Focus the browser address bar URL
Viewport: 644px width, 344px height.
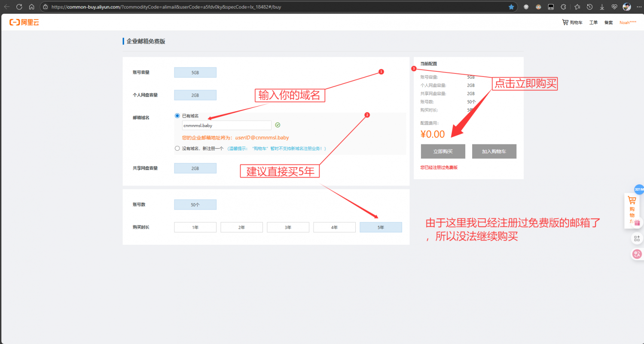click(x=167, y=7)
